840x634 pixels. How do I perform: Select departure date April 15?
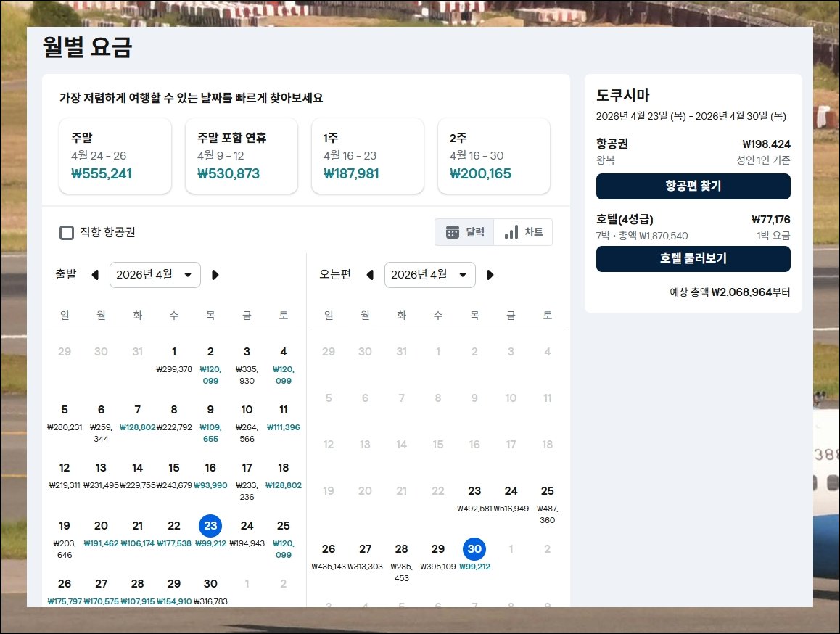tap(174, 476)
